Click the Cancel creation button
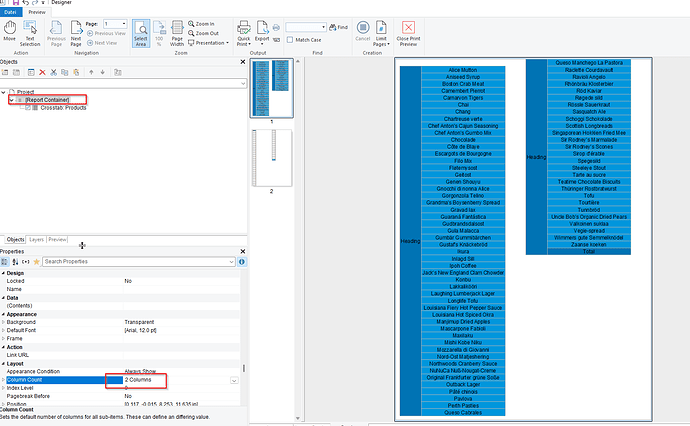The image size is (690, 426). pos(363,31)
